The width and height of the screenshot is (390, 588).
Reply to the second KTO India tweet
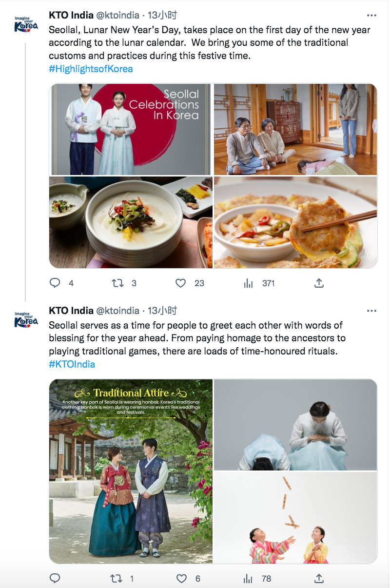click(x=55, y=578)
